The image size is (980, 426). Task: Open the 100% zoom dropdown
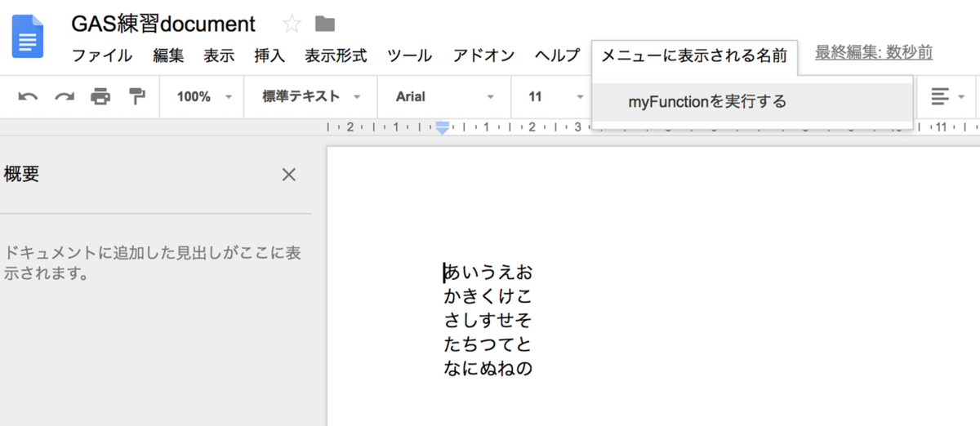pyautogui.click(x=204, y=96)
